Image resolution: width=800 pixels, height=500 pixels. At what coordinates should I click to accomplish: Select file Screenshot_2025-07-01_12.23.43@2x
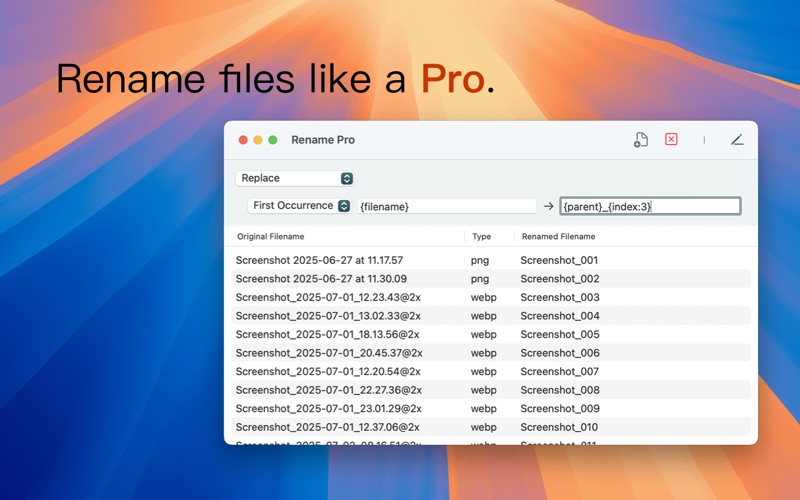coord(328,297)
